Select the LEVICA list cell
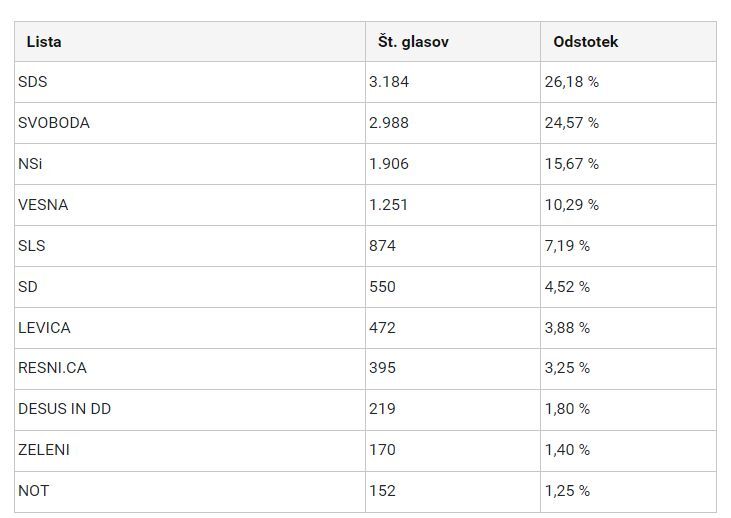 tap(44, 328)
